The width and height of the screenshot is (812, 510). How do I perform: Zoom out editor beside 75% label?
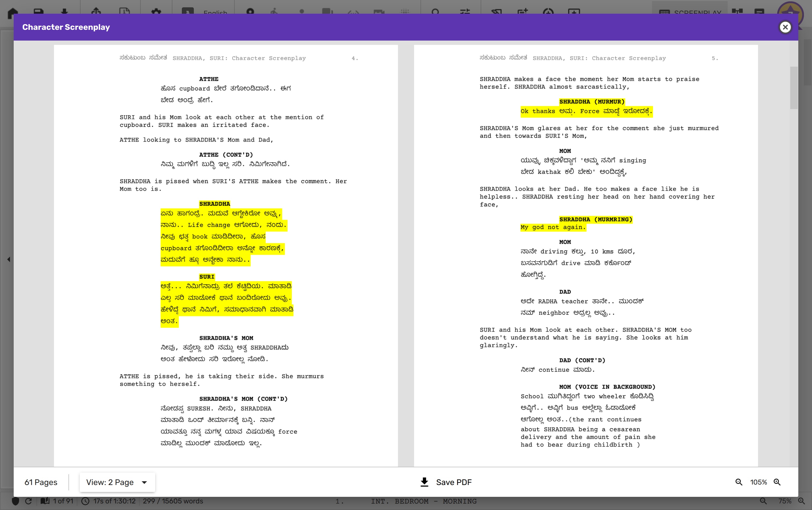(763, 501)
